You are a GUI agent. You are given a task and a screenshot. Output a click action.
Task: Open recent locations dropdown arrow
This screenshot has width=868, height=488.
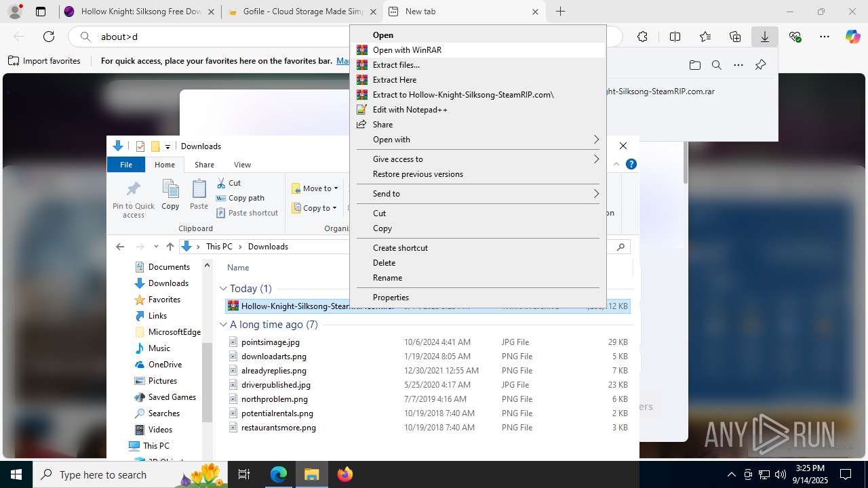pyautogui.click(x=156, y=247)
